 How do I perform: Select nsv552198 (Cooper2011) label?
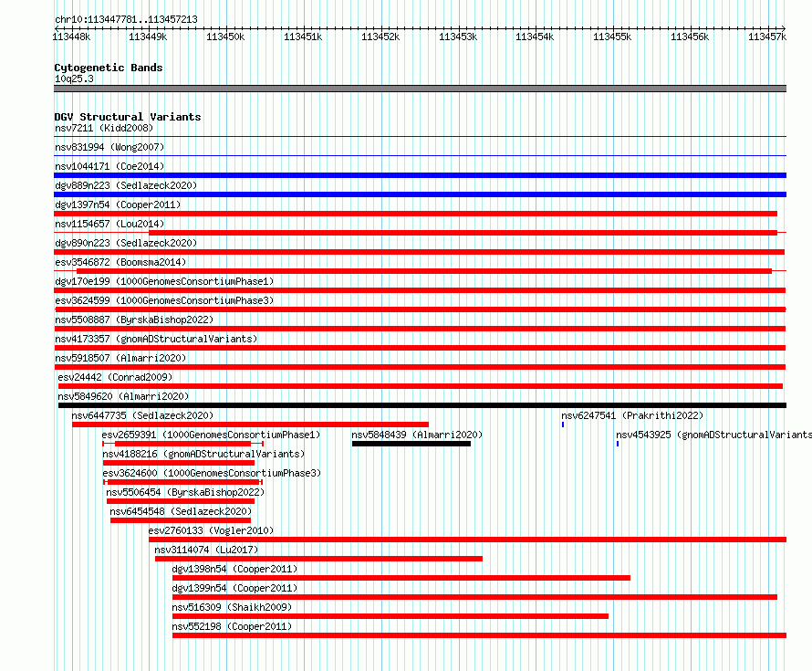232,626
